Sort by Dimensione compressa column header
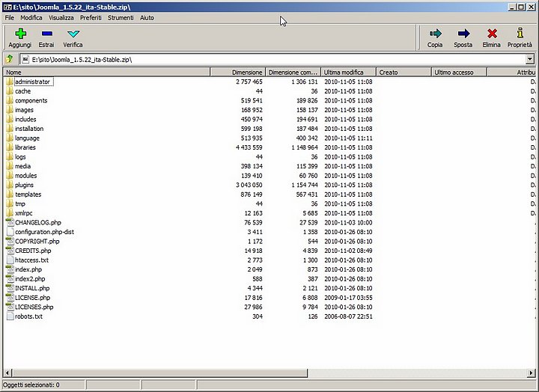This screenshot has width=539, height=392. pyautogui.click(x=293, y=72)
